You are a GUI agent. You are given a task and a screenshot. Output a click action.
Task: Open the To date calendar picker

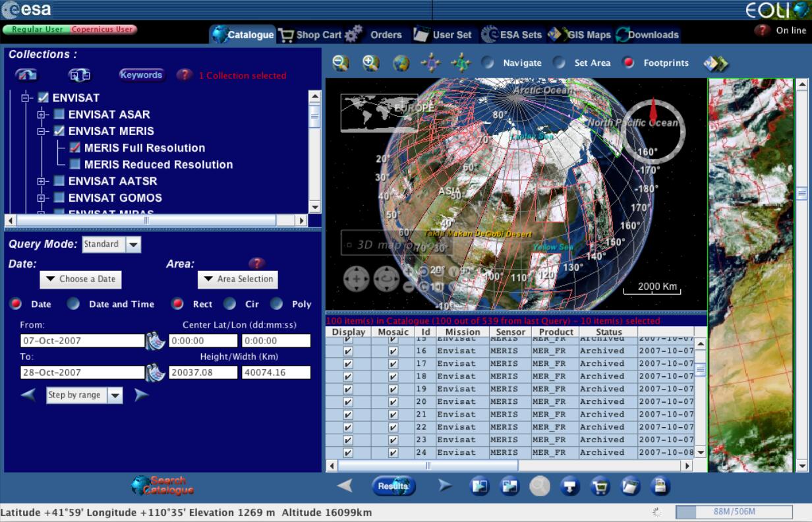156,372
